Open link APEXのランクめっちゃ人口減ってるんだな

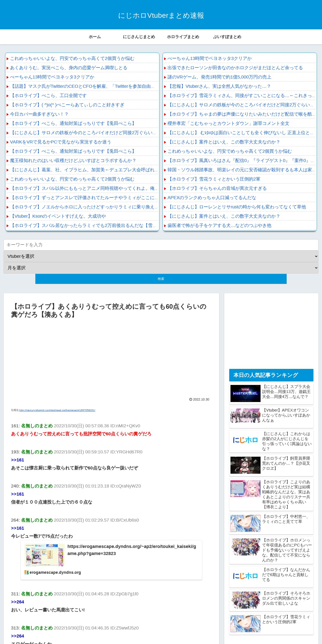coord(212,198)
